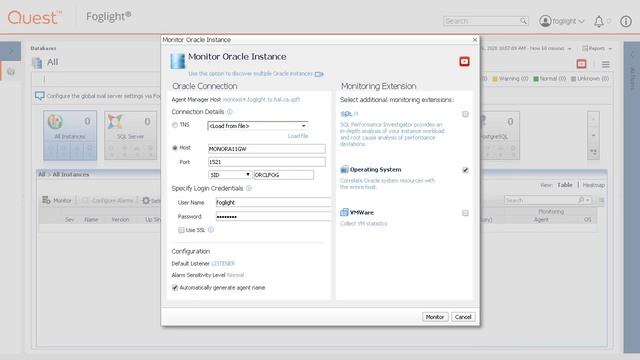Select the Host radio button
This screenshot has height=360, width=640.
(x=175, y=148)
